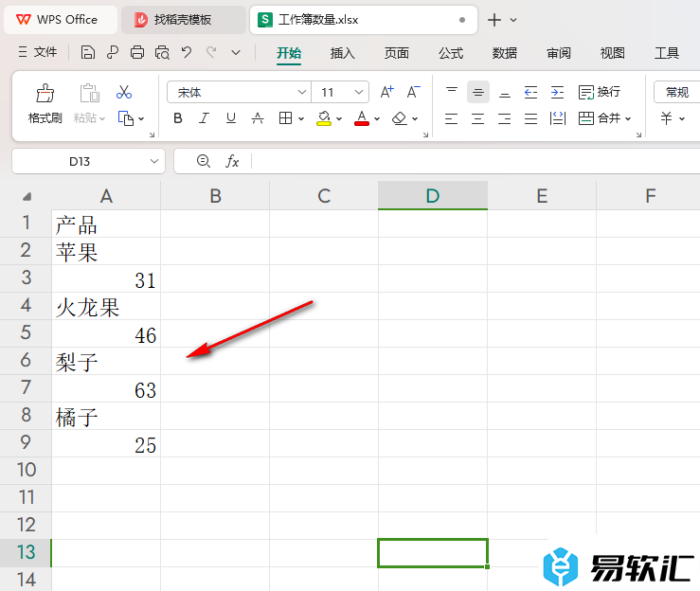The height and width of the screenshot is (591, 700).
Task: Decrease indent
Action: (530, 92)
